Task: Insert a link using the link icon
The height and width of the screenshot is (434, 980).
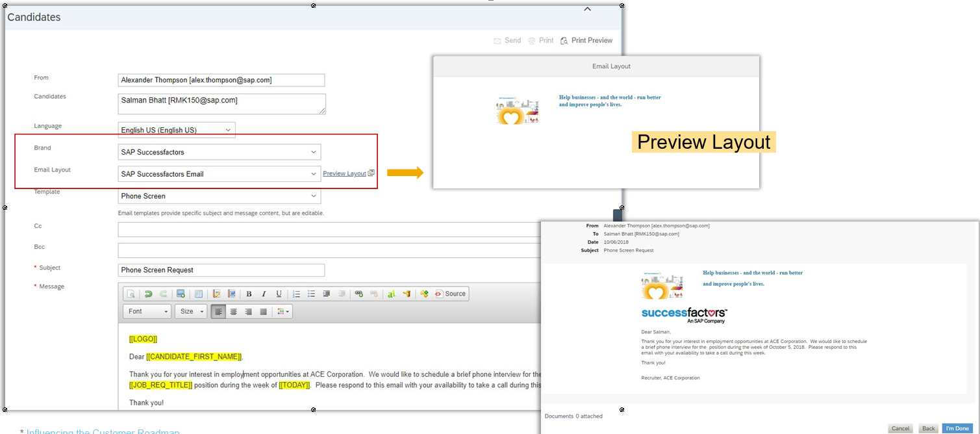Action: [358, 294]
